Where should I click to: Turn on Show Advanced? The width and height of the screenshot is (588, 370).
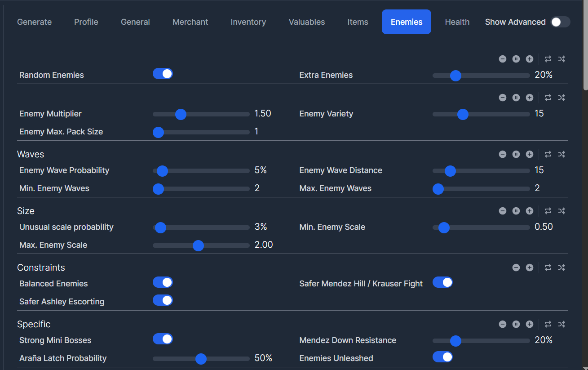pos(560,22)
